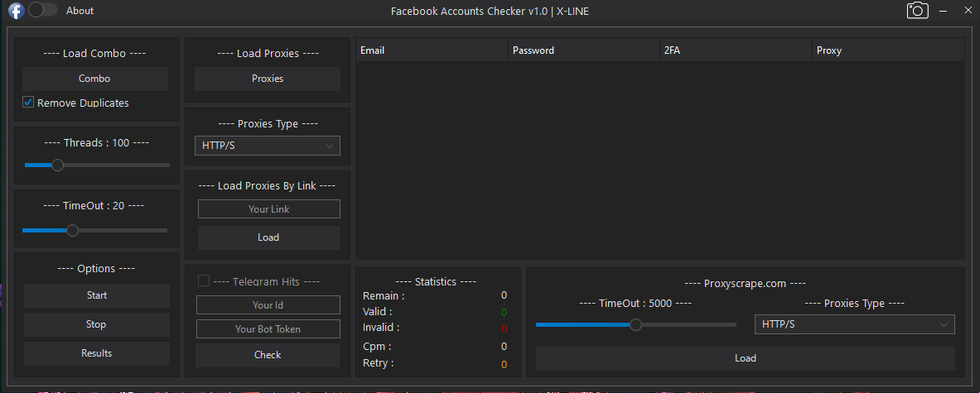Click the 2FA column header
The width and height of the screenshot is (980, 393).
736,50
